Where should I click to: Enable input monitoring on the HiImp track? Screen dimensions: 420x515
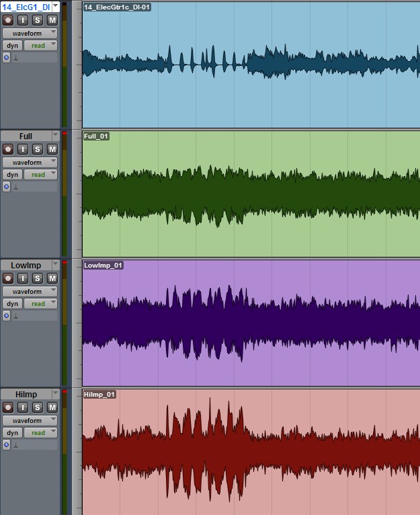coord(23,407)
